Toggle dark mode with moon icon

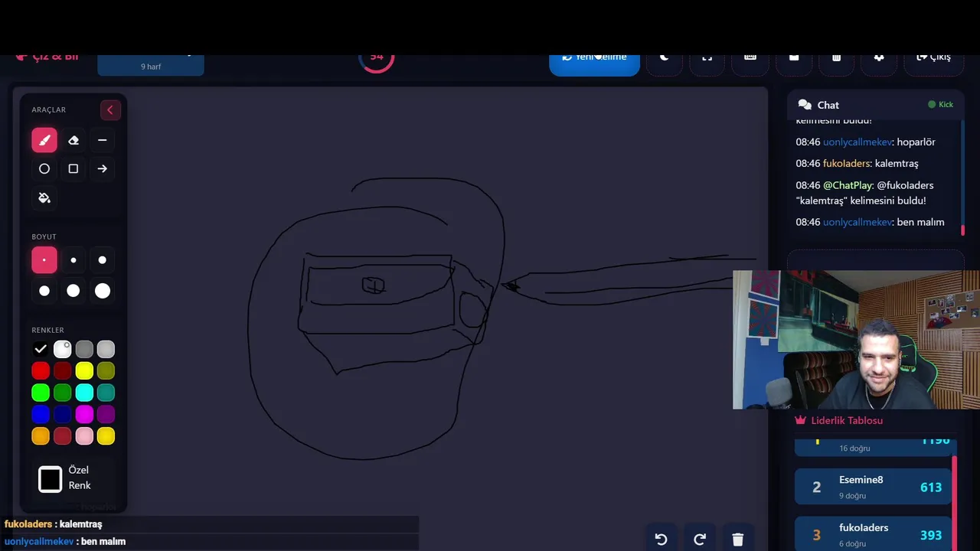pos(665,64)
